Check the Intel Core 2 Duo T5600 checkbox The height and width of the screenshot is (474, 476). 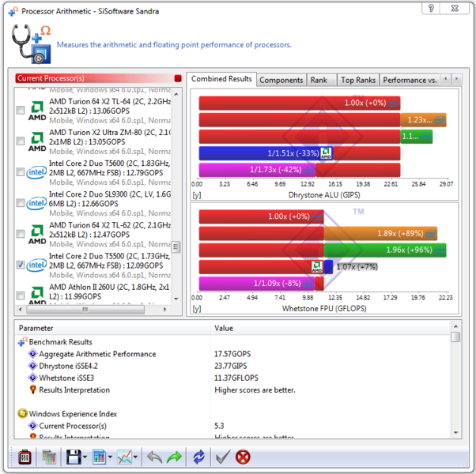click(x=21, y=172)
